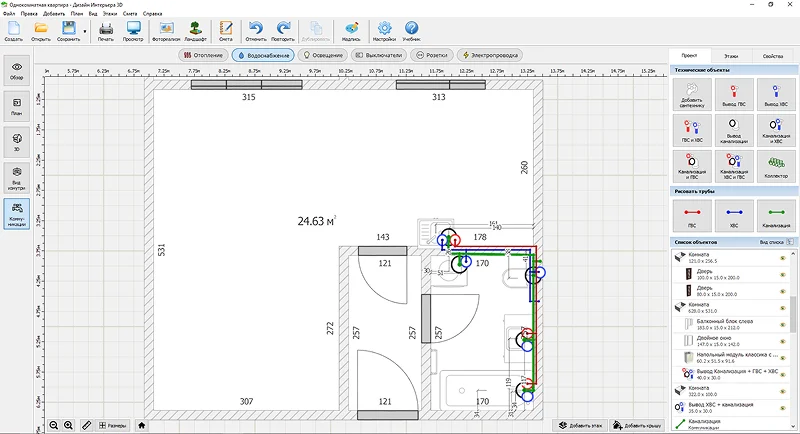
Task: Toggle visibility of Комната 628.0 x 531.0
Action: point(782,308)
